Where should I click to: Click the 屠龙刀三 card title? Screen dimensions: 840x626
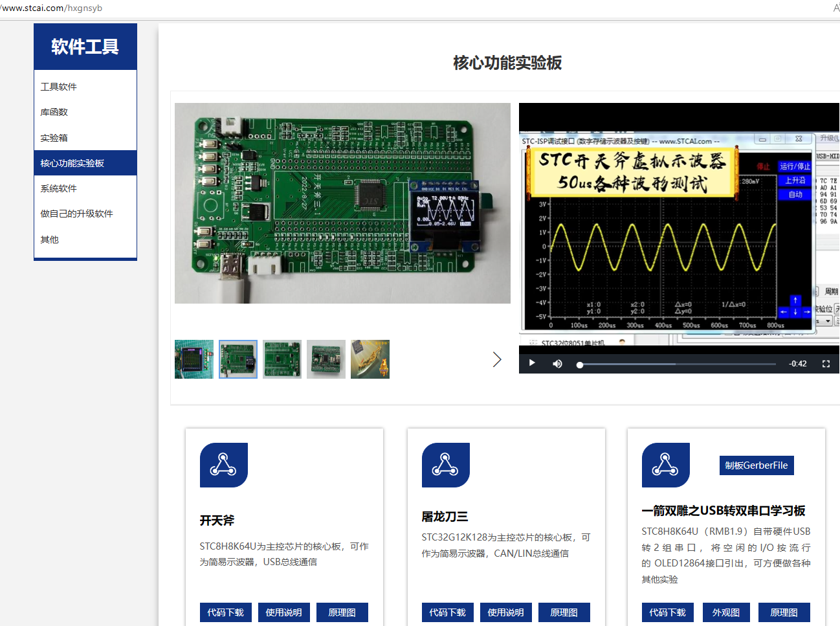click(445, 517)
